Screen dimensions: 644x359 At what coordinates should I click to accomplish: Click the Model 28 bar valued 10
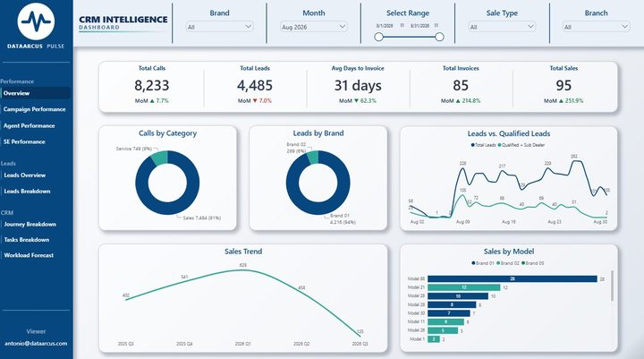pyautogui.click(x=458, y=296)
